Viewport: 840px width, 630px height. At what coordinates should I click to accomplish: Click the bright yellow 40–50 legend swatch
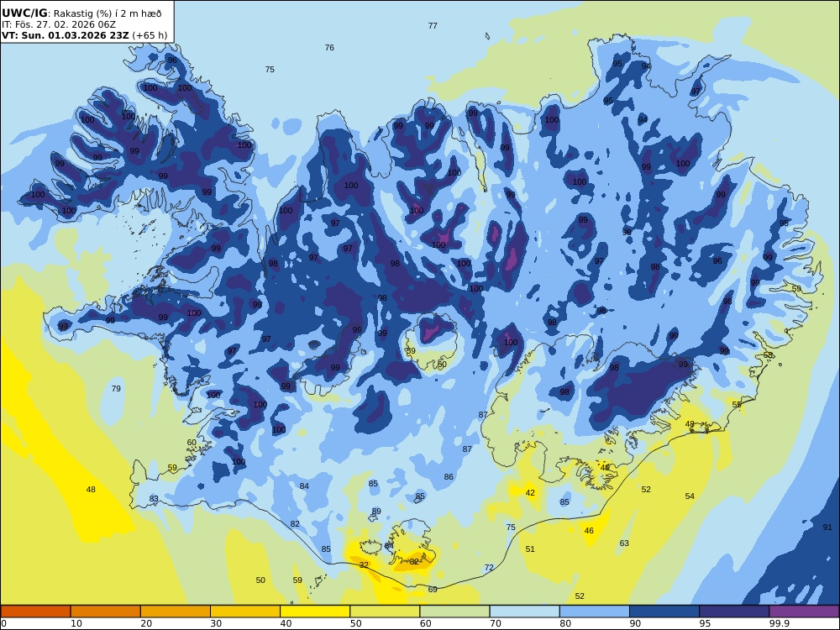pyautogui.click(x=315, y=612)
